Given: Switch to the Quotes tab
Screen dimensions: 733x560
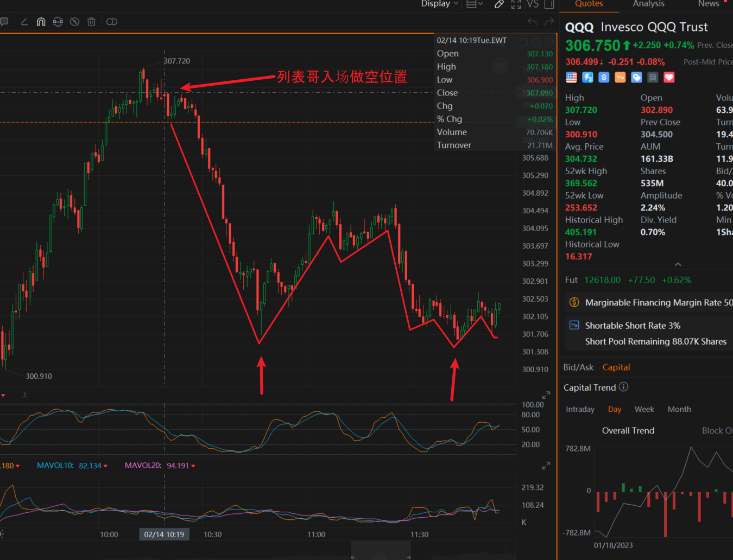Looking at the screenshot, I should 589,4.
